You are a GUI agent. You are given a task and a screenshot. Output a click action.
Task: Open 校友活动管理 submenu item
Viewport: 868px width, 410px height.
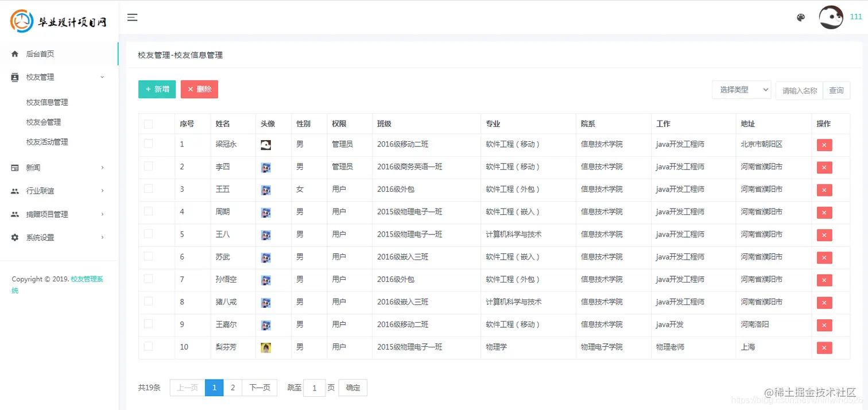pos(47,142)
